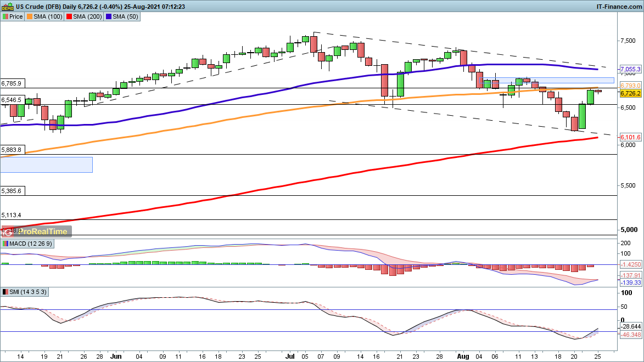Open the Price indicator settings label
The image size is (644, 362).
pyautogui.click(x=13, y=16)
